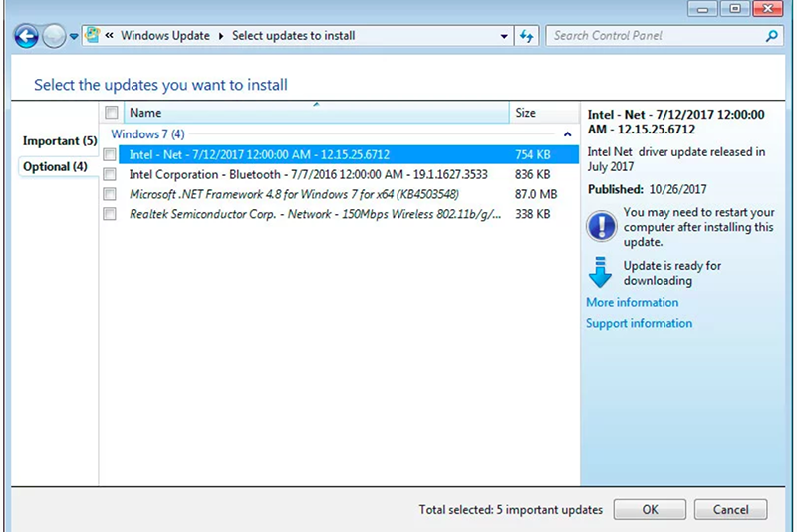Sort updates by the Size column header
This screenshot has width=797, height=532.
(x=526, y=113)
